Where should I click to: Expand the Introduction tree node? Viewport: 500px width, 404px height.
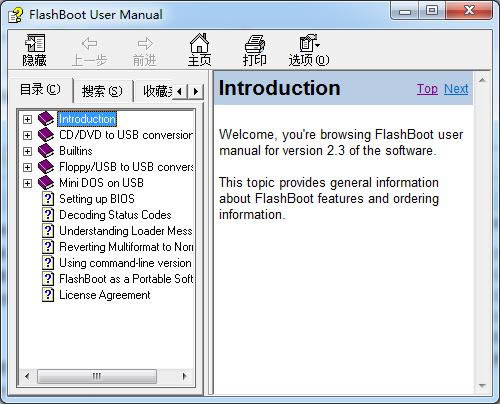pyautogui.click(x=27, y=119)
